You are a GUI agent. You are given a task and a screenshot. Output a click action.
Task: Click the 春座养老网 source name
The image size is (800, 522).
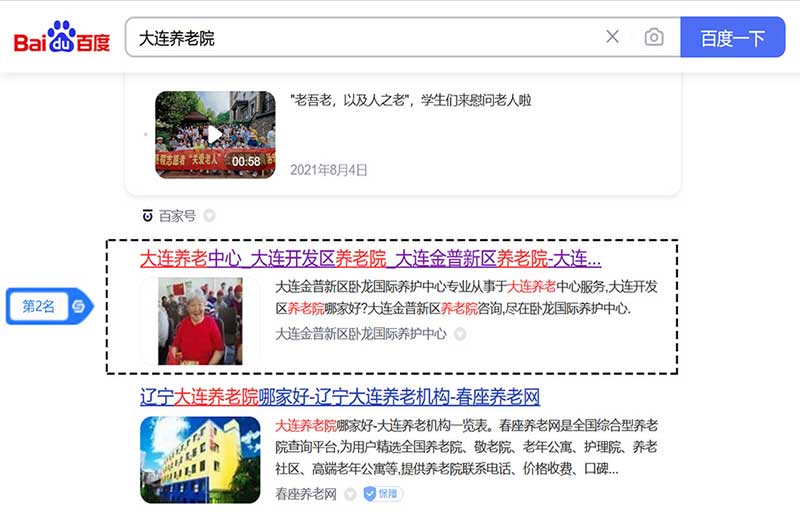coord(307,493)
